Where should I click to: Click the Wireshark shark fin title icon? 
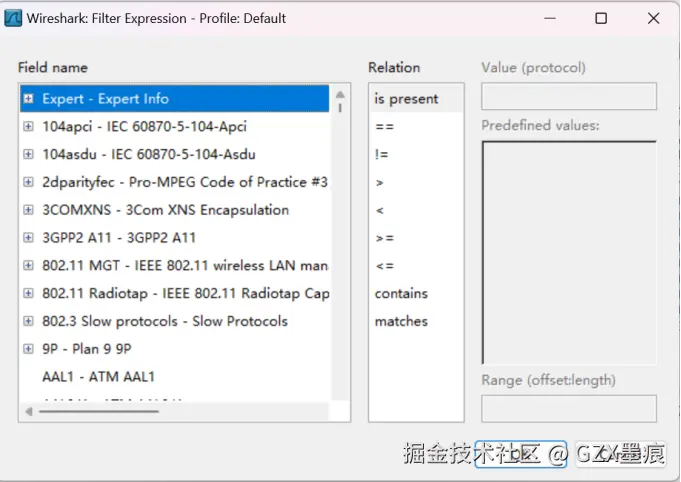click(x=13, y=18)
